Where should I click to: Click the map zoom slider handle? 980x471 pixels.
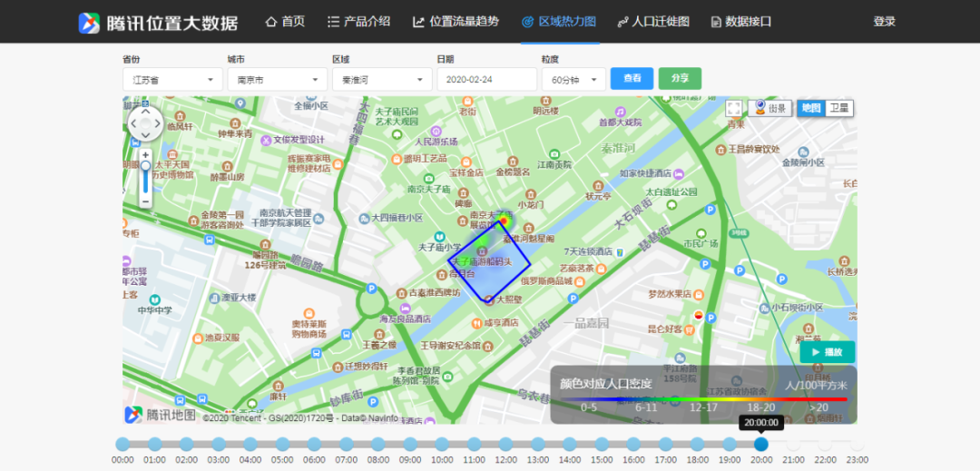[145, 165]
